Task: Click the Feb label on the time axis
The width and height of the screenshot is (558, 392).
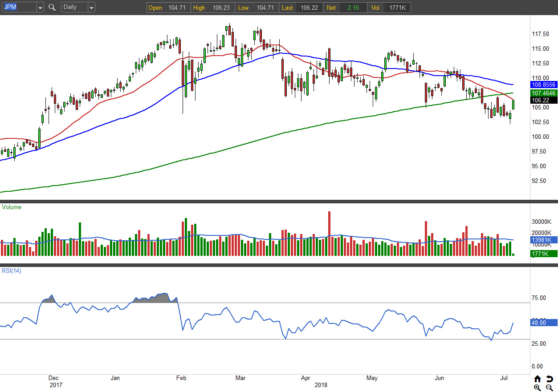Action: click(x=181, y=378)
